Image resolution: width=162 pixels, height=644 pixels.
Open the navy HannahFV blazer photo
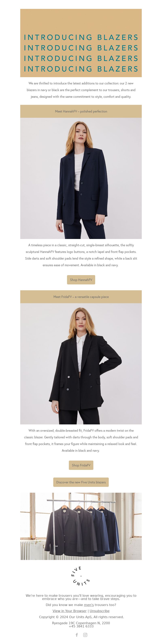click(81, 178)
